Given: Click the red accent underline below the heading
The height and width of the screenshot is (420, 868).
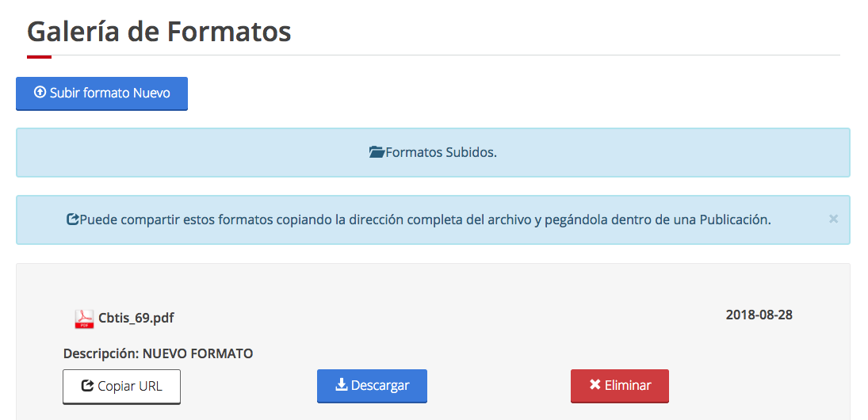Looking at the screenshot, I should tap(39, 56).
